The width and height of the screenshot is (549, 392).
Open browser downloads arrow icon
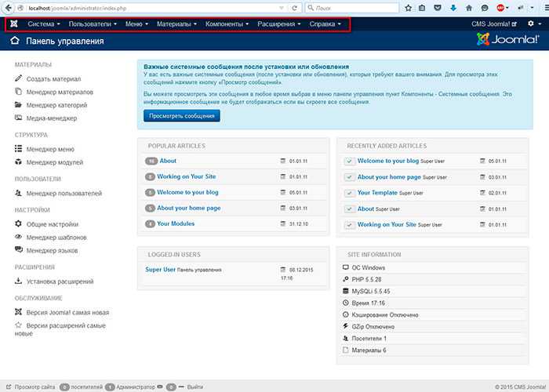[x=453, y=8]
